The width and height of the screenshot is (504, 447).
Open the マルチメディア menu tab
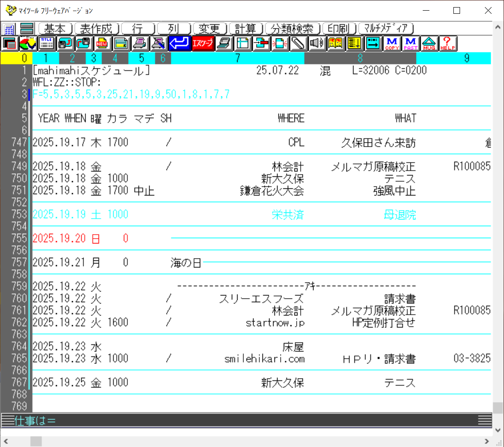pyautogui.click(x=385, y=29)
